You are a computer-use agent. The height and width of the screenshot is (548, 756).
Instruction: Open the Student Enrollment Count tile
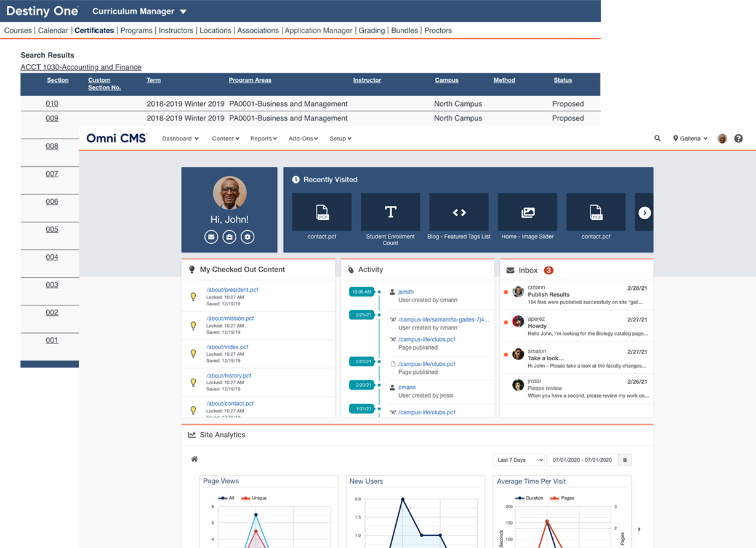pos(390,212)
